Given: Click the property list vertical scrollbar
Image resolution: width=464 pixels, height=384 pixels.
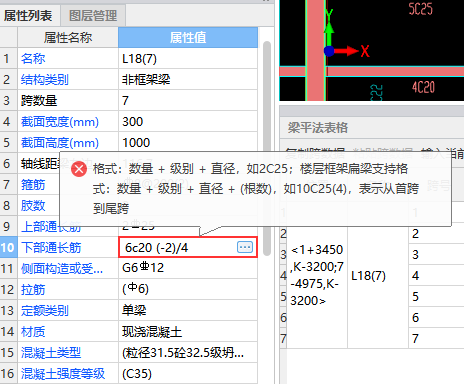Looking at the screenshot, I should point(267,148).
